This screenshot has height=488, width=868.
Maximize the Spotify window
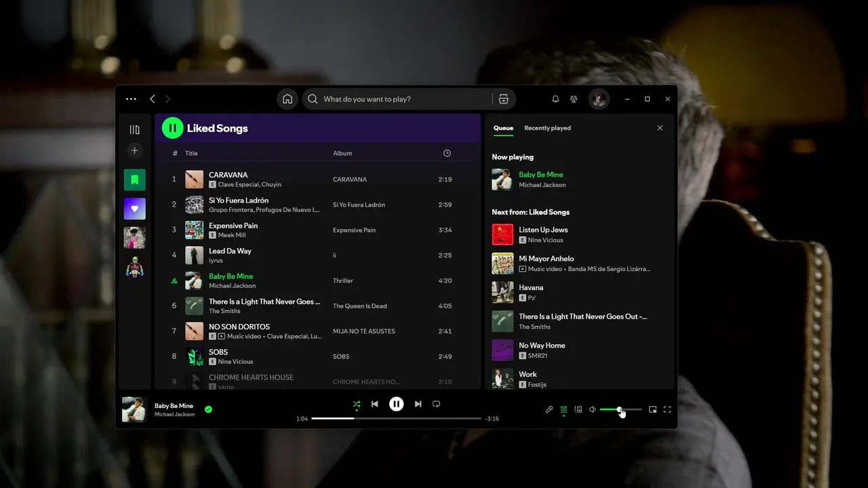pos(648,99)
